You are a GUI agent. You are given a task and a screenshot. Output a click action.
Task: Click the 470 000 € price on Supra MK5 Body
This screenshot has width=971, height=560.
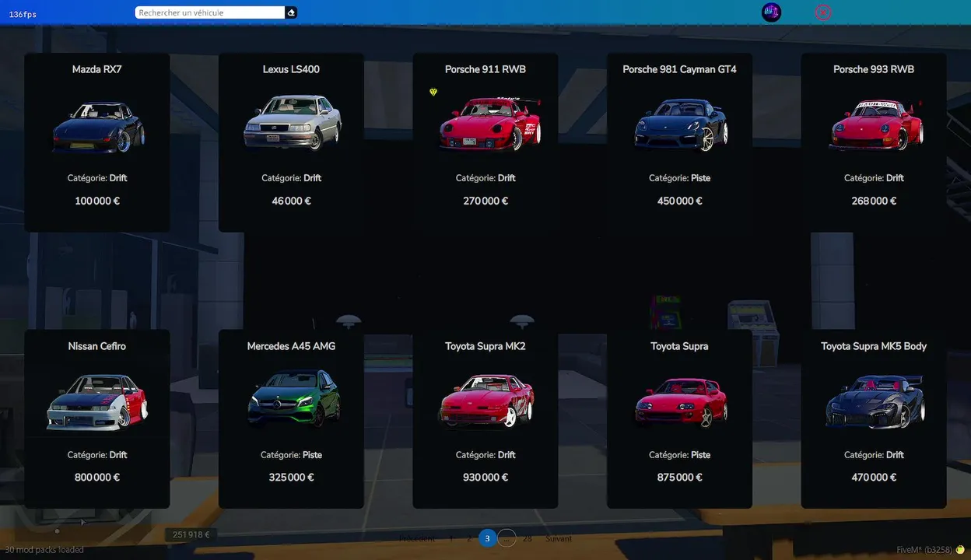tap(874, 478)
